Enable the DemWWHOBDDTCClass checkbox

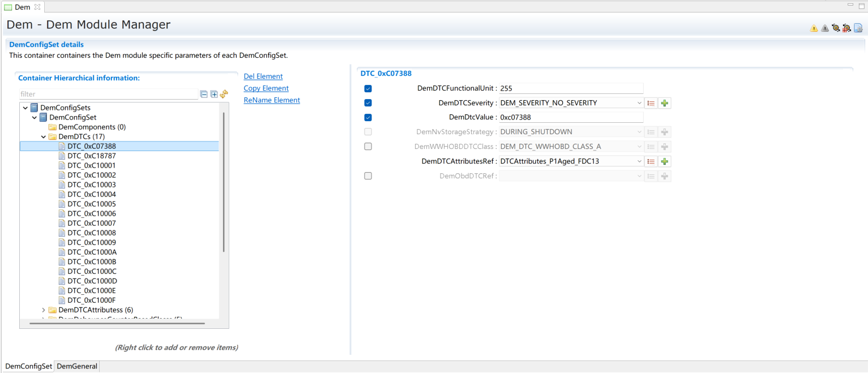click(x=368, y=147)
